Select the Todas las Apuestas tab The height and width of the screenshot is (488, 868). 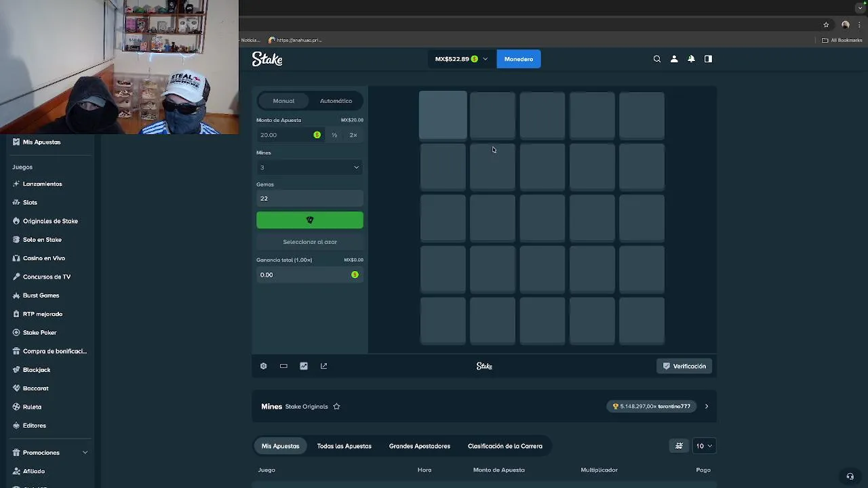point(344,446)
